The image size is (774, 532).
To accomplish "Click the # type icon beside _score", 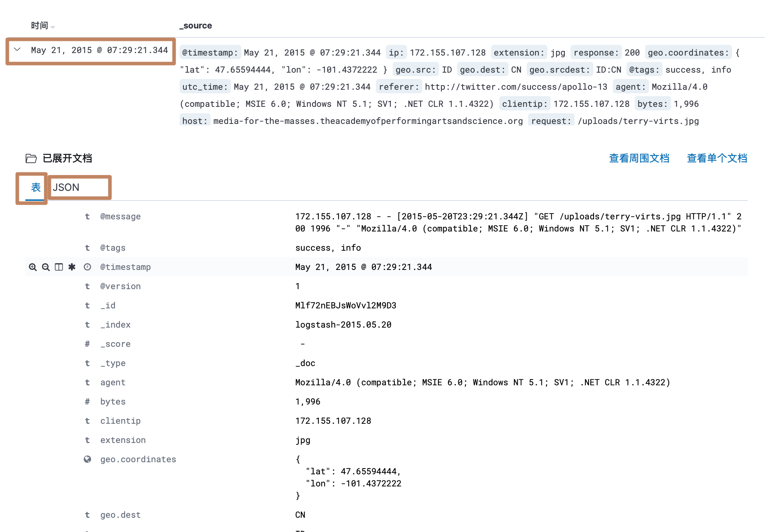I will coord(87,344).
